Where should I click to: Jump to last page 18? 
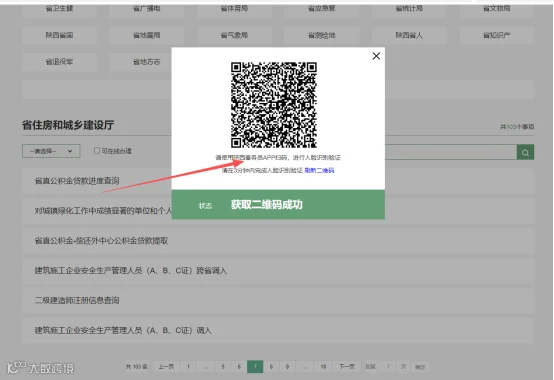[323, 367]
